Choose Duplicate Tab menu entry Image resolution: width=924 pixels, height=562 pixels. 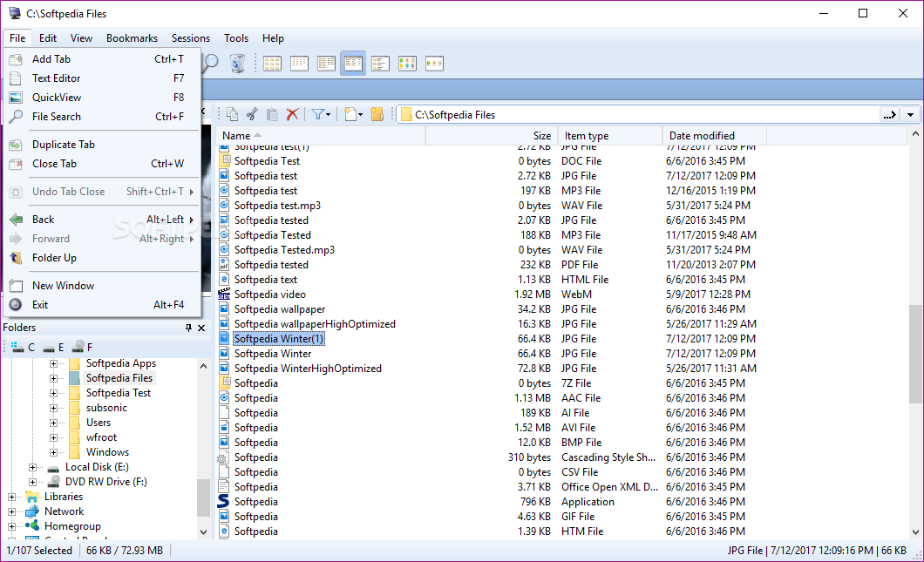pyautogui.click(x=102, y=145)
